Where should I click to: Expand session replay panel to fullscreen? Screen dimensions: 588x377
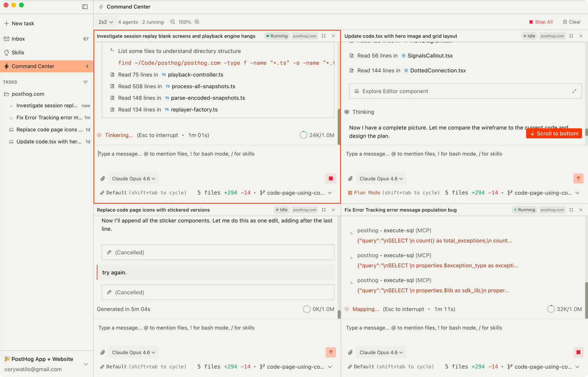tap(323, 36)
